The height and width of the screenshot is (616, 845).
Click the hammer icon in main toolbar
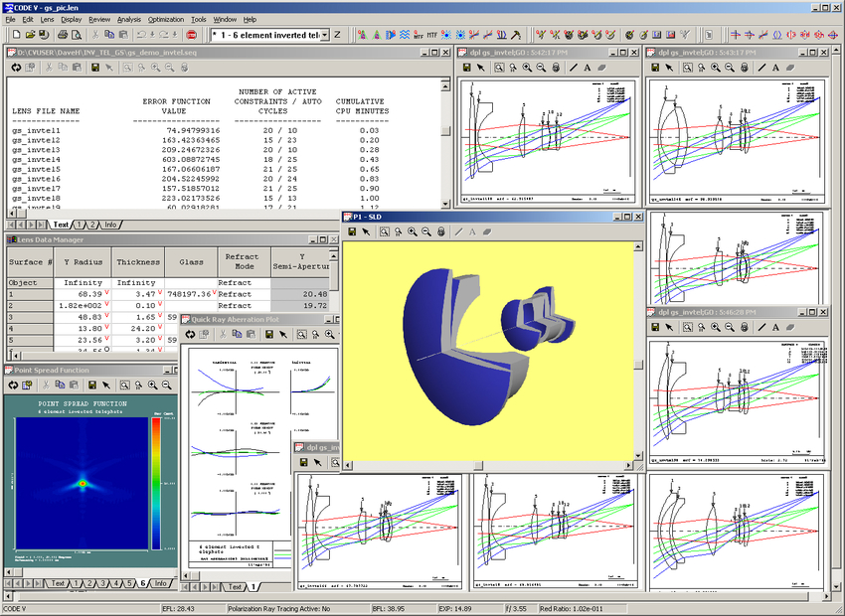tap(516, 35)
